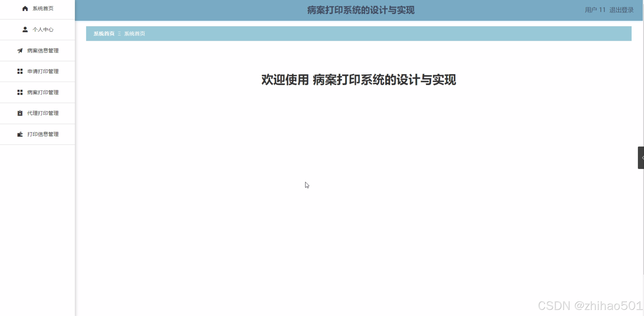Open the 系统首页 menu item

click(43, 9)
